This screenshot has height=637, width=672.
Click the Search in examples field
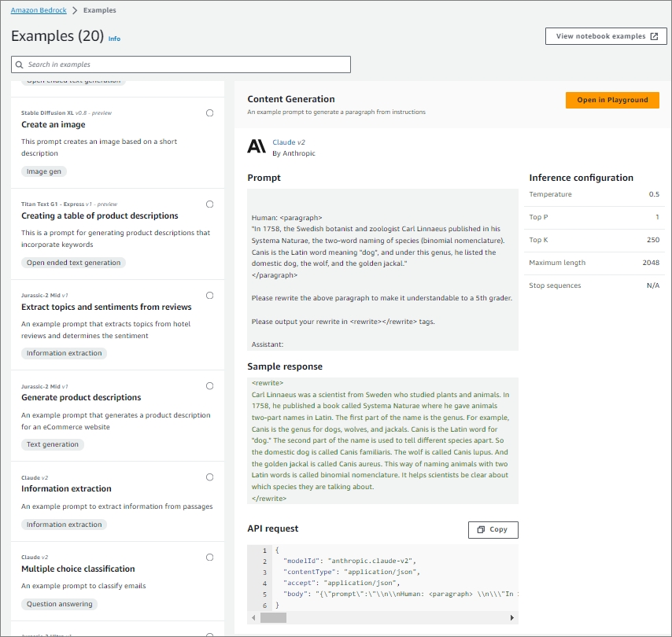tap(181, 64)
